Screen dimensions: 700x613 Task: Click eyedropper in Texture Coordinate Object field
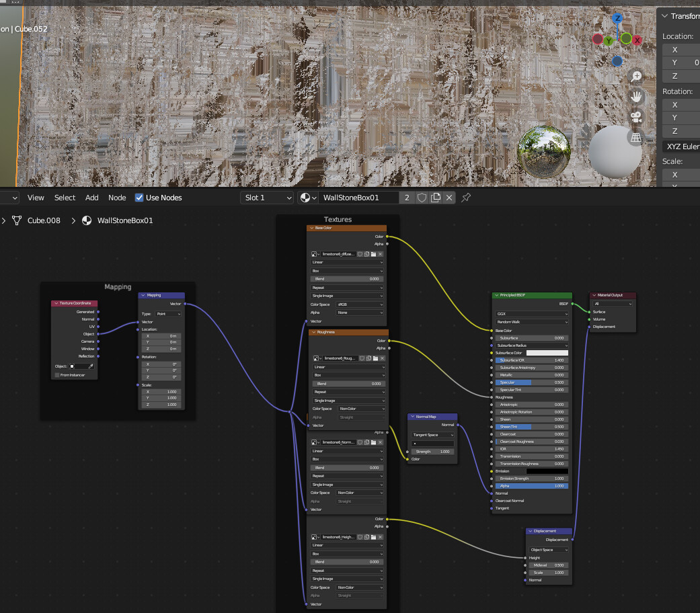pyautogui.click(x=91, y=366)
